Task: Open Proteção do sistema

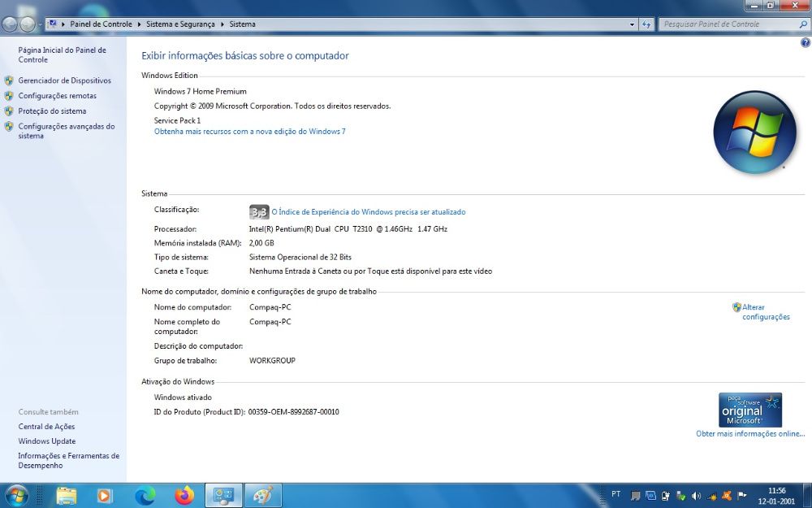Action: [x=52, y=111]
